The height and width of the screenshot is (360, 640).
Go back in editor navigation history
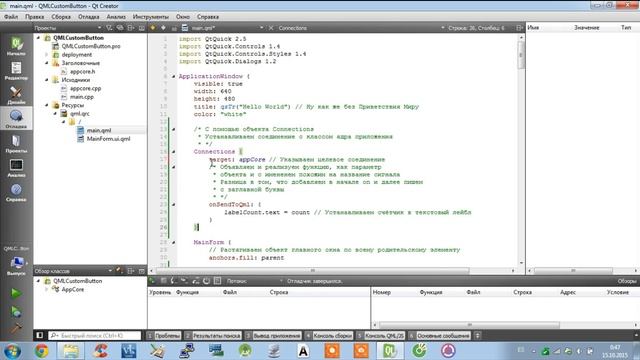point(153,28)
